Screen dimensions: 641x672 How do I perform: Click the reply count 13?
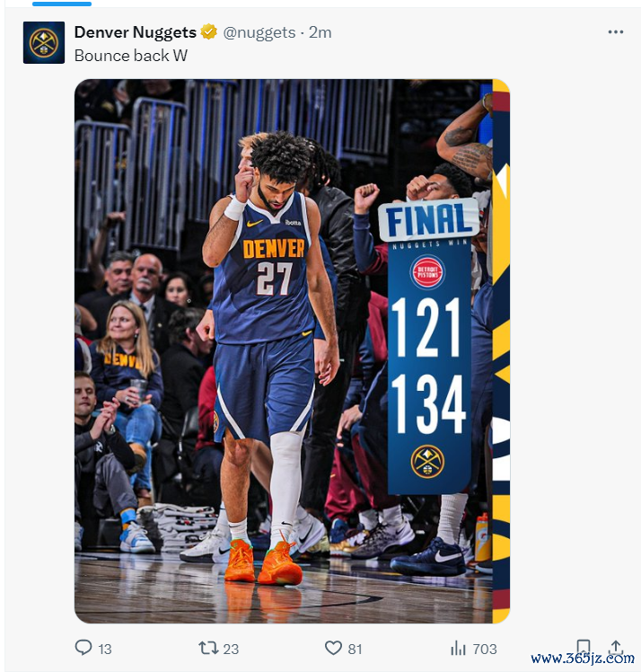point(104,649)
